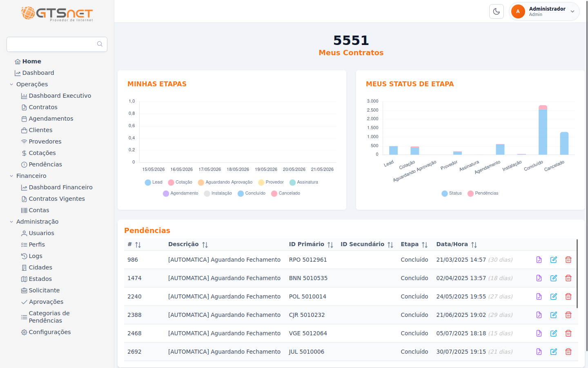Click the search magnifier icon

100,44
